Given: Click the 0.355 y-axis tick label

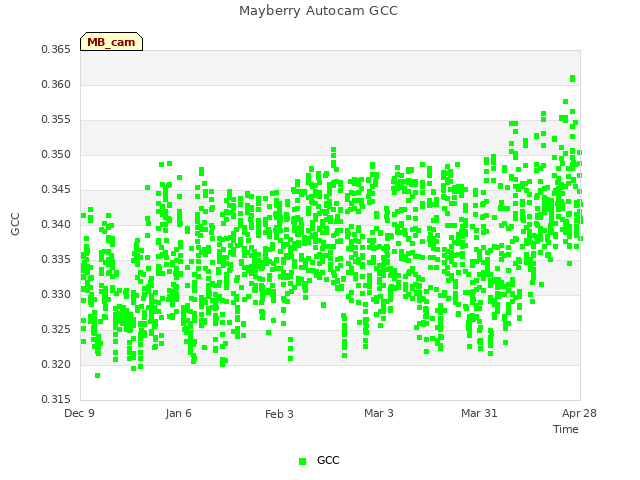Looking at the screenshot, I should 56,120.
